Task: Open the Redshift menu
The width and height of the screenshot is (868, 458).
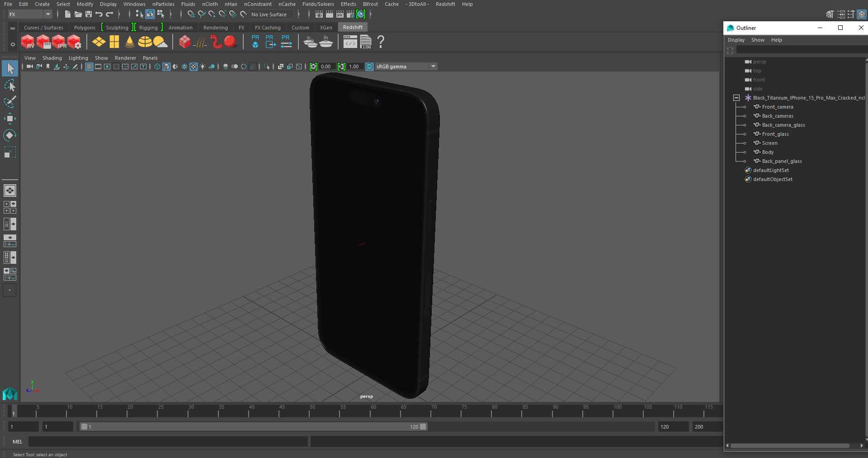Action: 445,4
